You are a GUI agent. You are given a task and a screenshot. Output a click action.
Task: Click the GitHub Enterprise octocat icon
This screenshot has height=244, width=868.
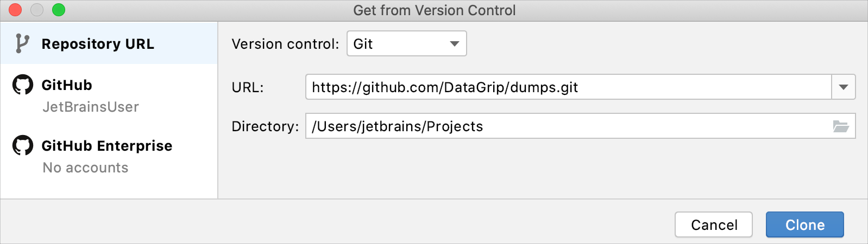[x=23, y=145]
